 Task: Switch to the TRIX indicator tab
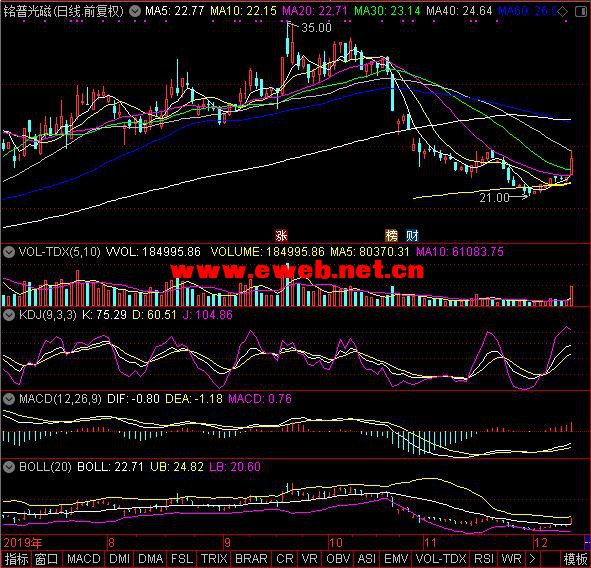pyautogui.click(x=214, y=559)
